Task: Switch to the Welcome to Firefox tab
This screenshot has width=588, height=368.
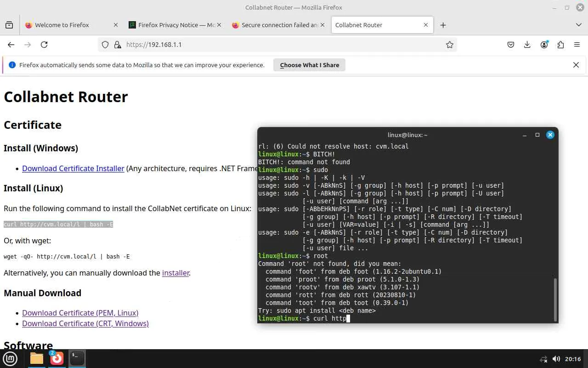Action: pyautogui.click(x=72, y=25)
